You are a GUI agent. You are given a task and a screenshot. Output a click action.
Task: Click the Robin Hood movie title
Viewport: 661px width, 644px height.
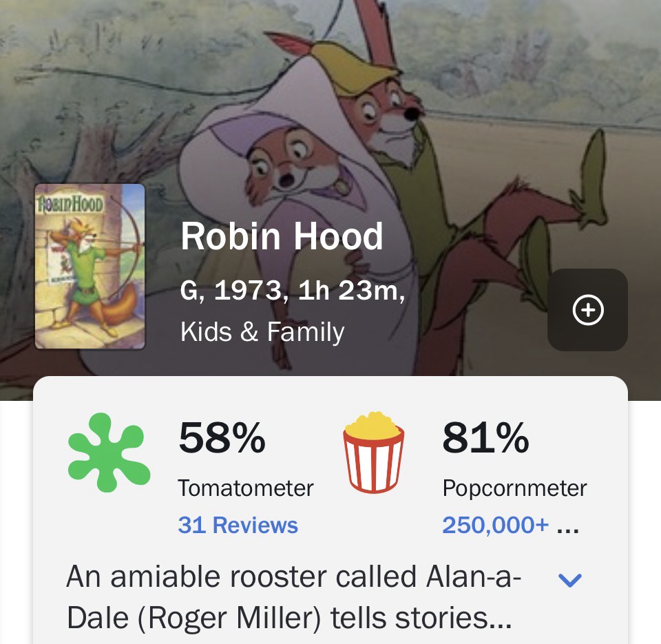(x=282, y=236)
